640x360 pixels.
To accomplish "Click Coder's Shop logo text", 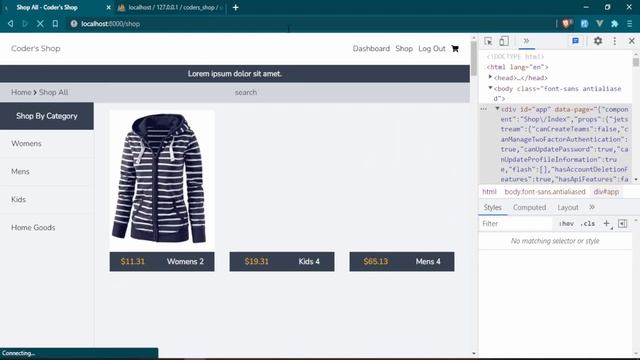I will click(x=36, y=48).
